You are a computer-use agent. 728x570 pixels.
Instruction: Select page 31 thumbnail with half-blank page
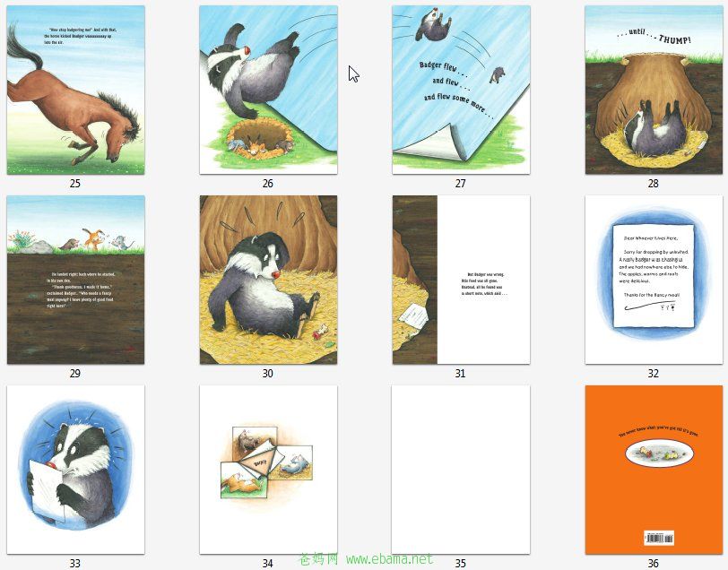[x=461, y=280]
